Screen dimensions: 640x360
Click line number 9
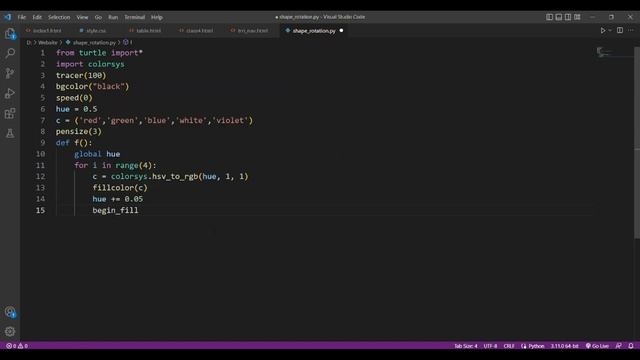42,142
